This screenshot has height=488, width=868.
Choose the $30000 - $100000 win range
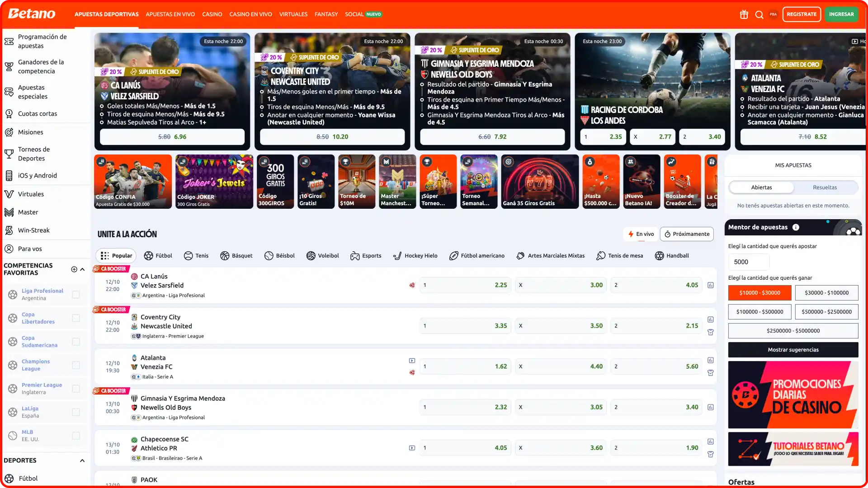tap(826, 293)
